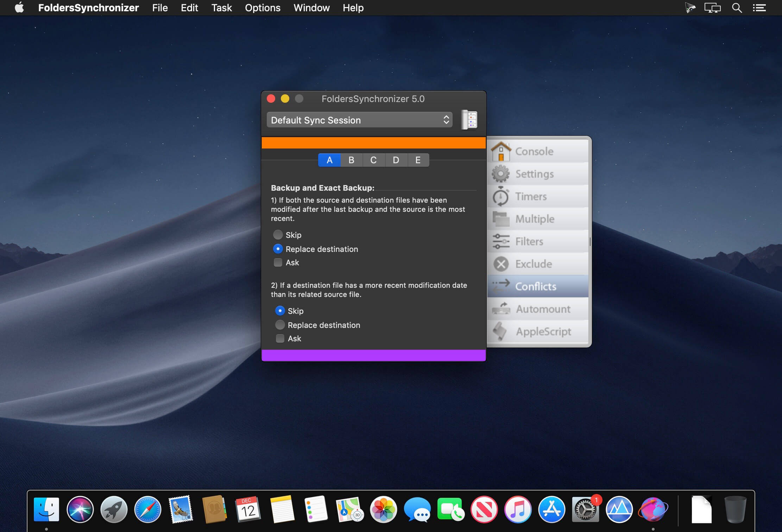Switch to tab E

coord(418,160)
